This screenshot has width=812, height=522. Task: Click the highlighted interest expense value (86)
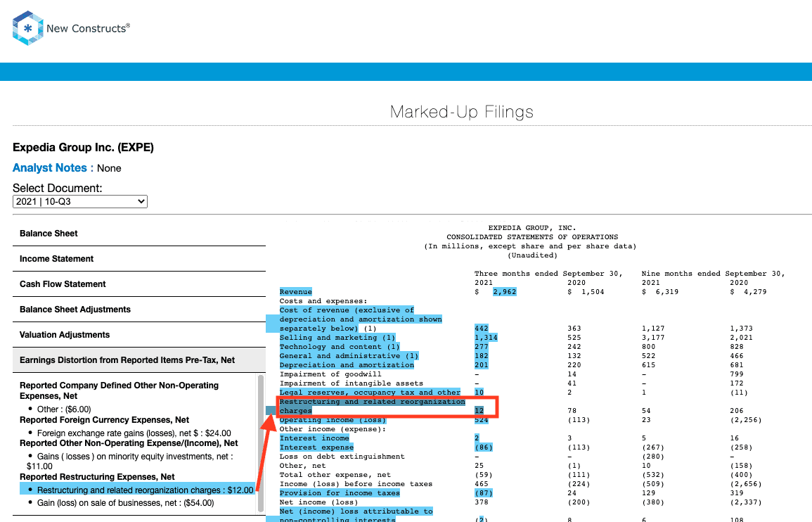point(484,447)
